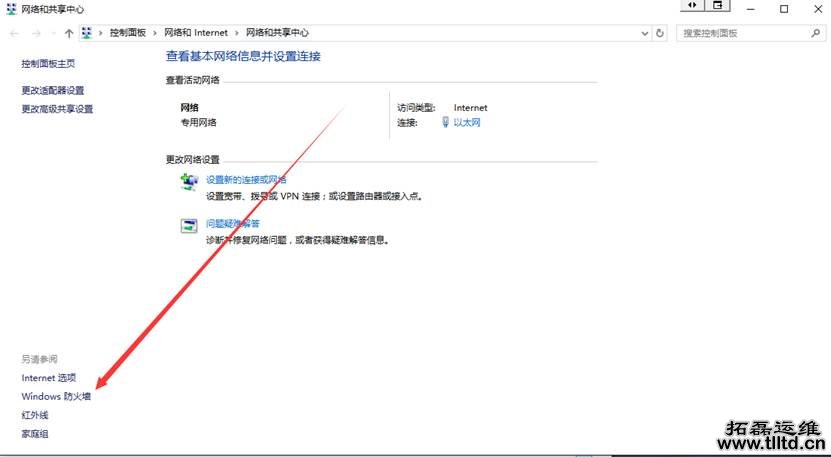Click the 问题疑难解答 icon
Viewport: 831px width, 457px height.
click(x=189, y=226)
